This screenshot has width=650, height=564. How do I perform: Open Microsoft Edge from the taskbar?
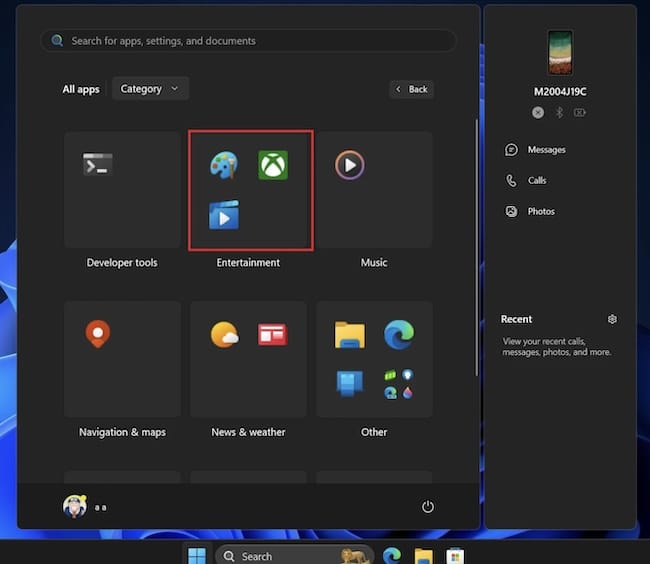click(x=392, y=556)
